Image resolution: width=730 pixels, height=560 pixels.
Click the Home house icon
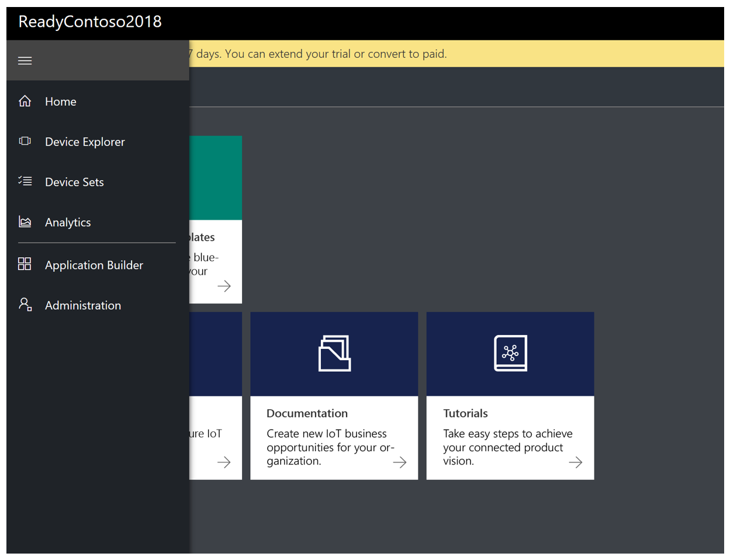click(25, 101)
